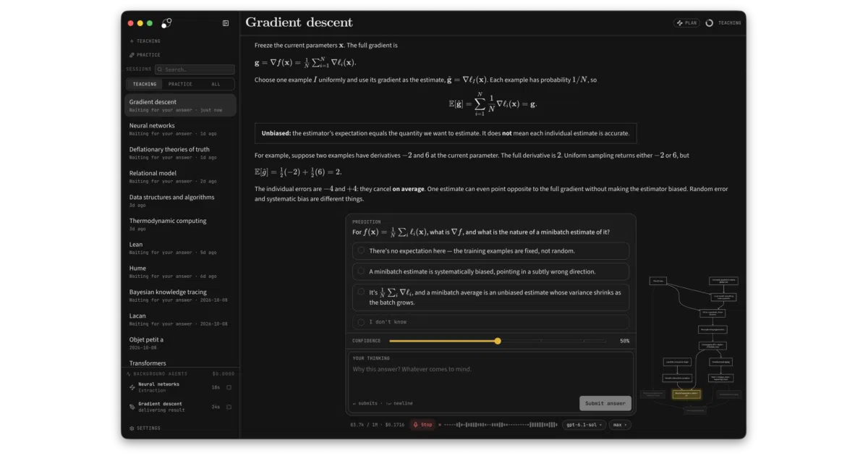Click the Plan button in header
Screen dimensions: 868x456
686,23
